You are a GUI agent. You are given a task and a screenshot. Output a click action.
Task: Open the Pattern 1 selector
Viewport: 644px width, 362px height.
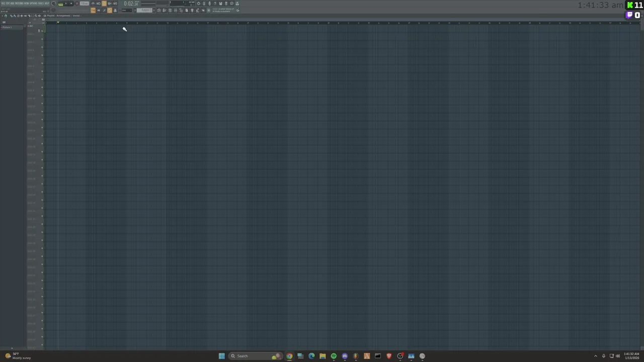click(144, 10)
